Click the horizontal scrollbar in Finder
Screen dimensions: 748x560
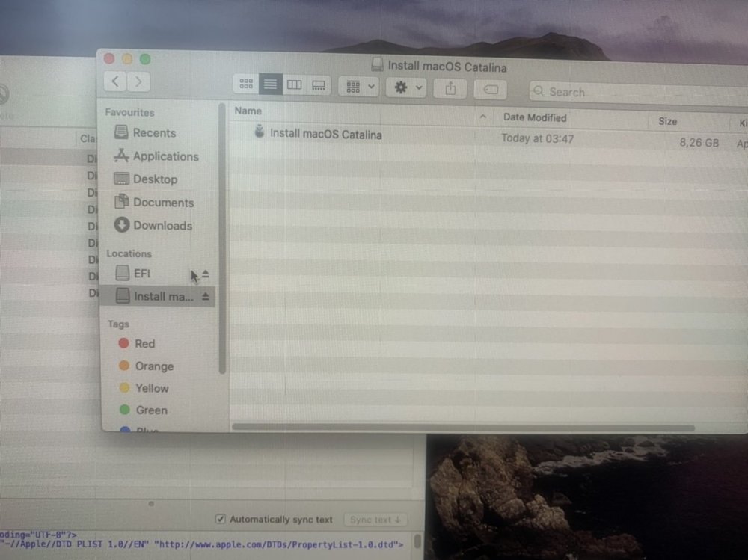[463, 428]
